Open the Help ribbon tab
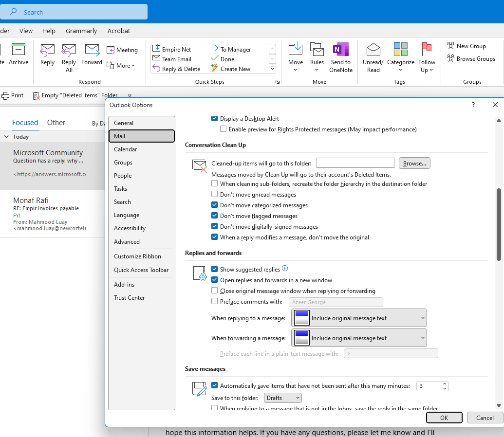 pyautogui.click(x=49, y=31)
